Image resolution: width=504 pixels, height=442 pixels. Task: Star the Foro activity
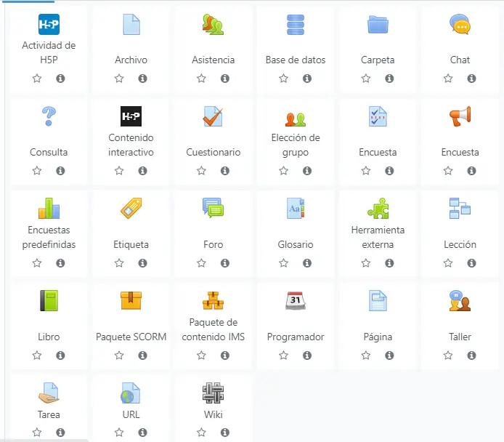pos(202,263)
